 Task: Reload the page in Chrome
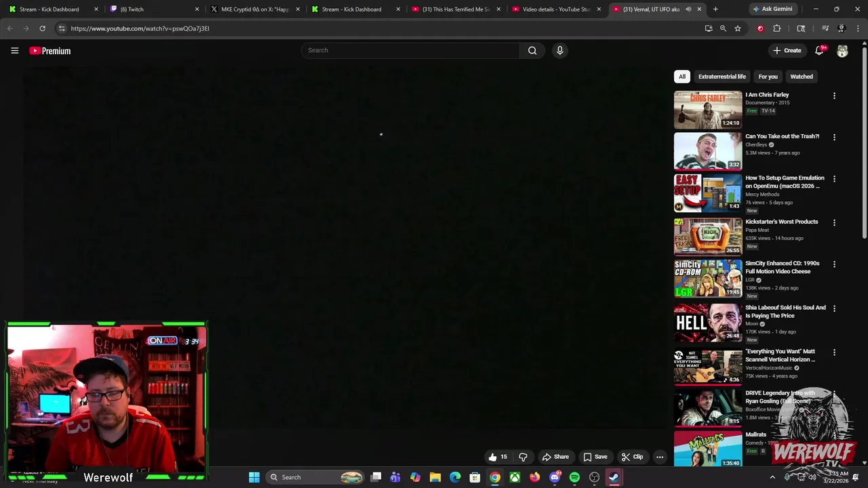(42, 28)
